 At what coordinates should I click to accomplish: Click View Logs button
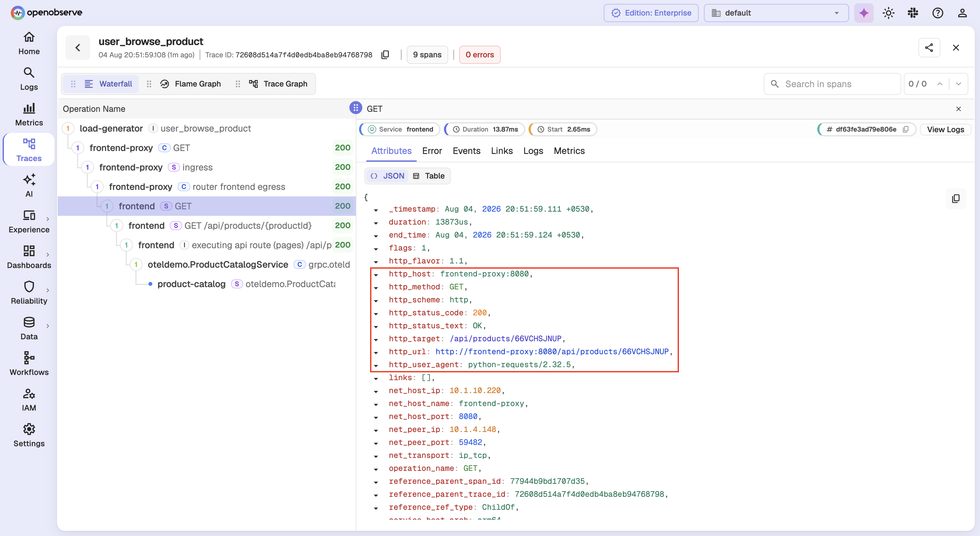945,129
